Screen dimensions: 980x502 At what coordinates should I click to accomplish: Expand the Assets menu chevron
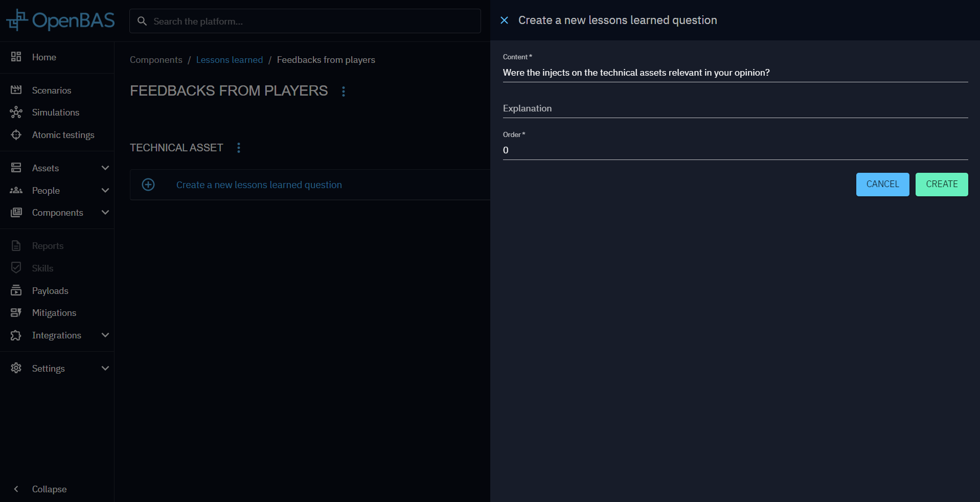[x=105, y=168]
